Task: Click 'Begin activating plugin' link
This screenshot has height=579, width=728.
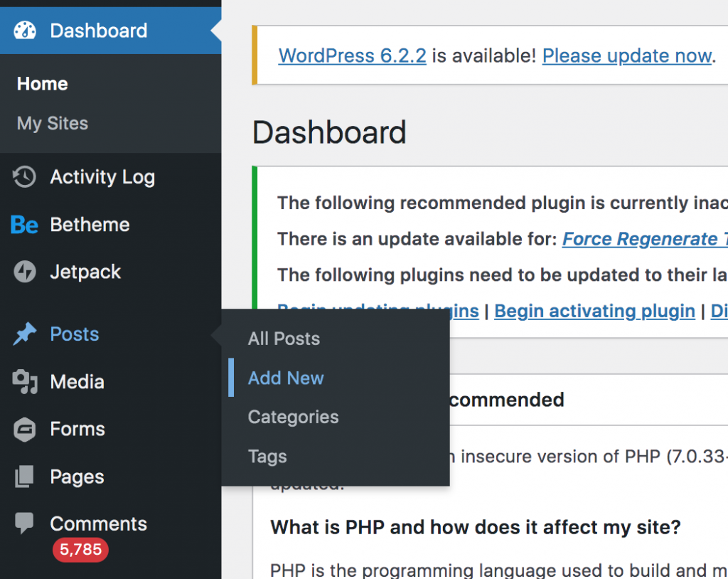Action: click(595, 312)
